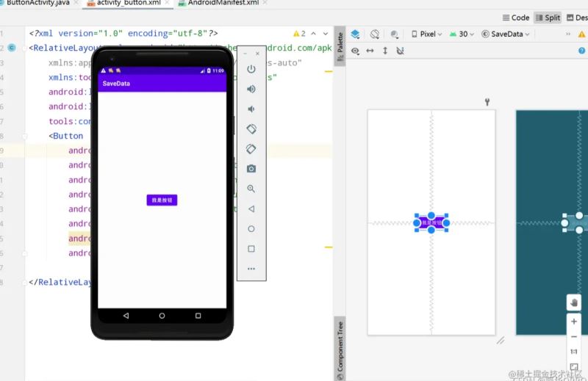Viewport: 588px width, 381px height.
Task: Zoom in the design preview with plus
Action: coord(574,322)
